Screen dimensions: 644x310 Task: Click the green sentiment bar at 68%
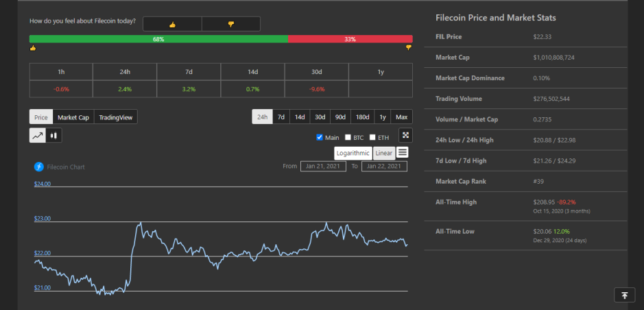pyautogui.click(x=158, y=39)
